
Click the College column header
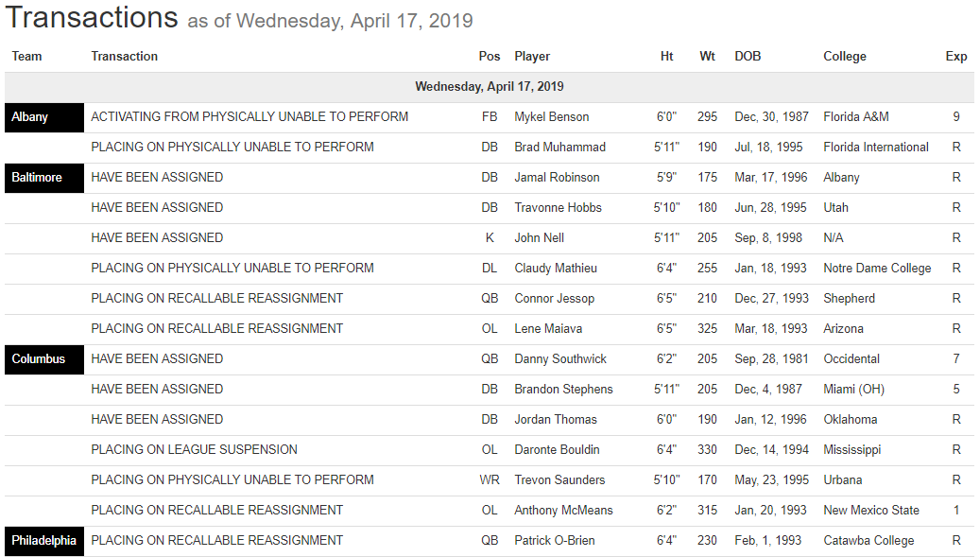coord(845,57)
